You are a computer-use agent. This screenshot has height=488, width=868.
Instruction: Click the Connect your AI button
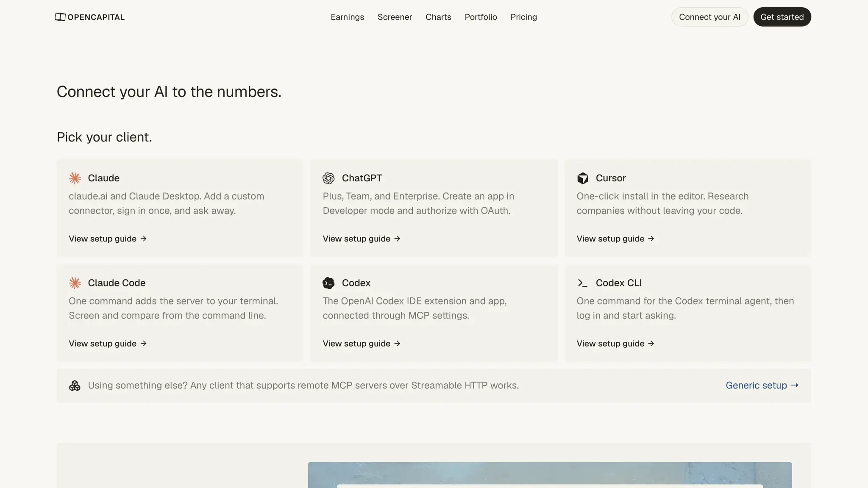710,17
